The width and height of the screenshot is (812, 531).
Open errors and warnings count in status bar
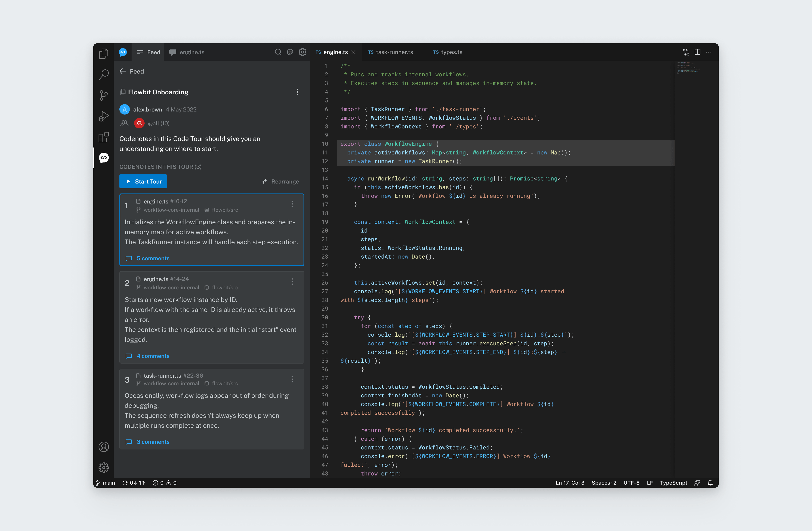coord(164,483)
